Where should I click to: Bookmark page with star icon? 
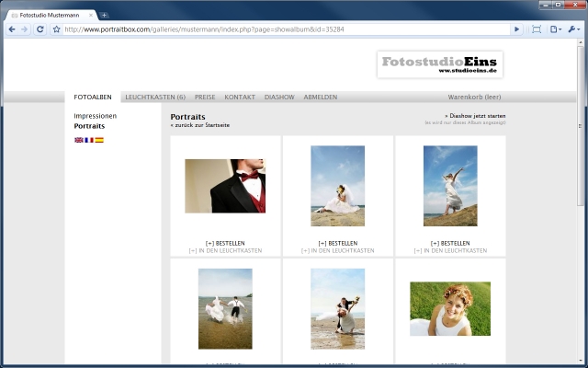(x=57, y=29)
